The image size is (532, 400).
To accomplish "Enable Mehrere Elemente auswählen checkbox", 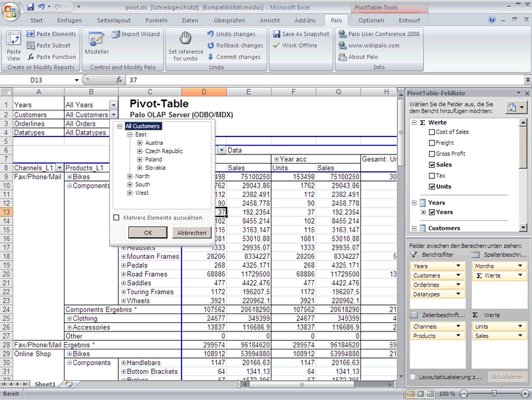I will pyautogui.click(x=116, y=218).
